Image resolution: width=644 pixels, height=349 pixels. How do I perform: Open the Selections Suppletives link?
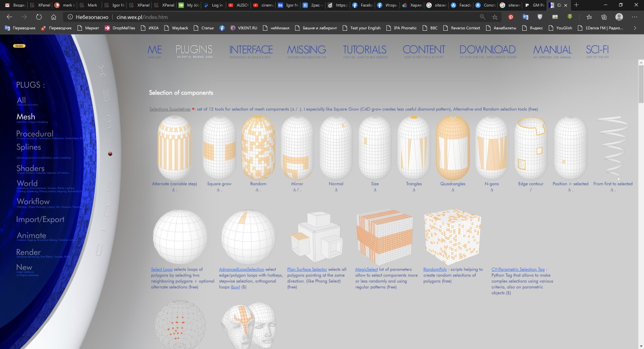pos(170,109)
